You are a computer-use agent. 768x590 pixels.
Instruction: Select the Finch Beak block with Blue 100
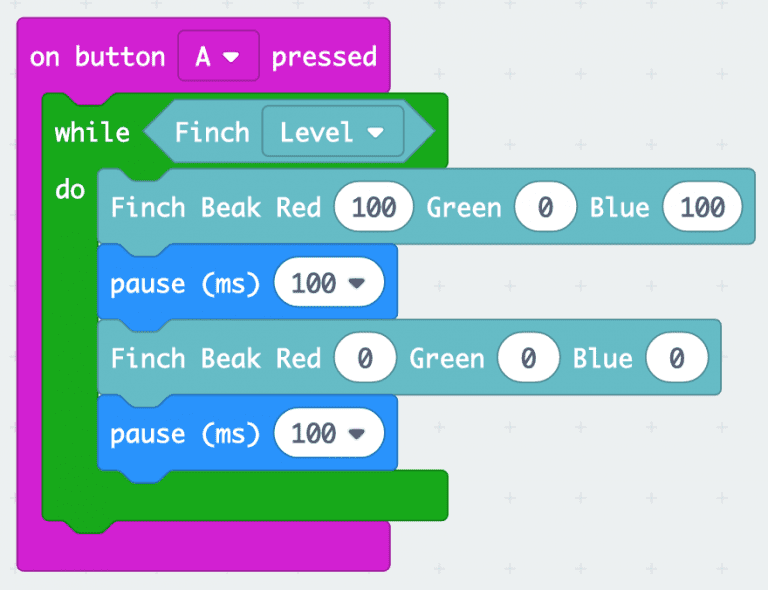215,208
